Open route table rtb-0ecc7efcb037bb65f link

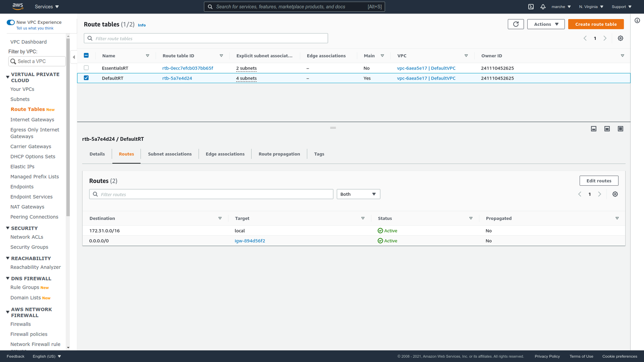point(188,68)
